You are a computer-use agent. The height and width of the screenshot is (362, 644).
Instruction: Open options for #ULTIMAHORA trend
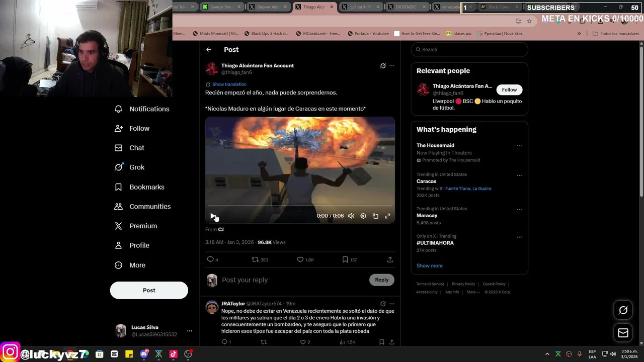519,237
